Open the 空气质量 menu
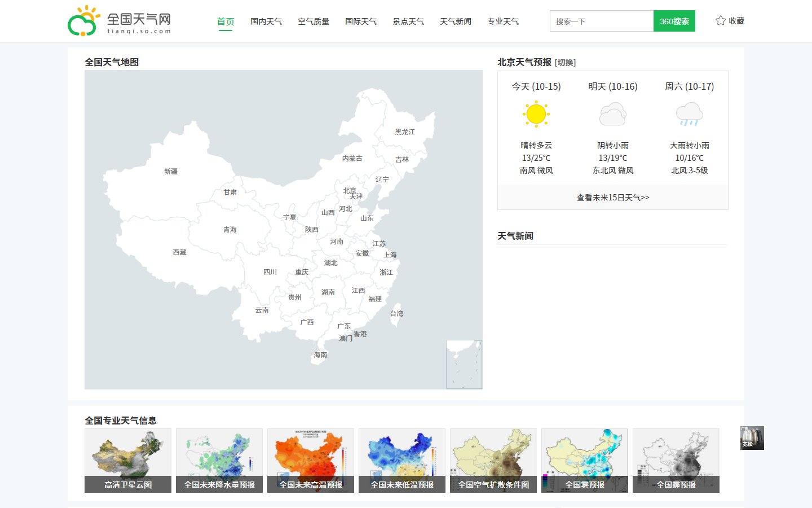This screenshot has height=508, width=812. coord(314,21)
